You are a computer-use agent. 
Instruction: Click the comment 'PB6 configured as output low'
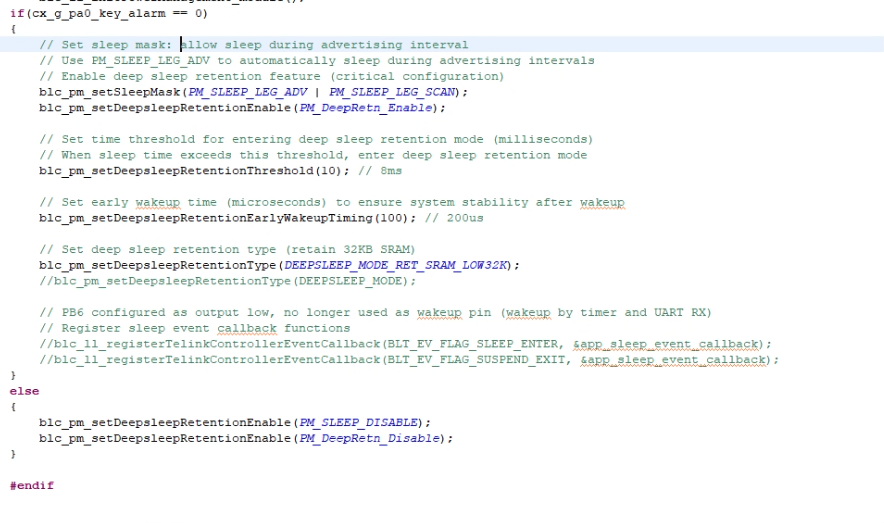pyautogui.click(x=375, y=313)
